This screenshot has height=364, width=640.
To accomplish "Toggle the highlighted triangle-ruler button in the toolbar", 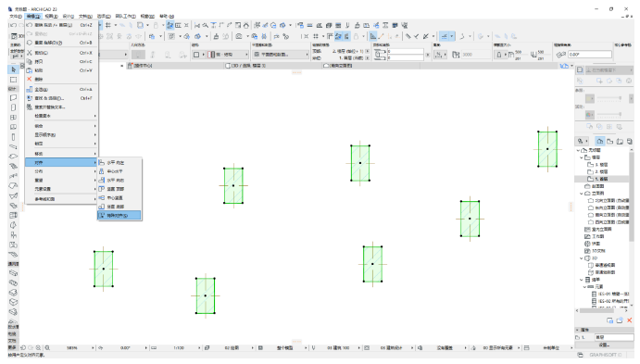I will (373, 36).
